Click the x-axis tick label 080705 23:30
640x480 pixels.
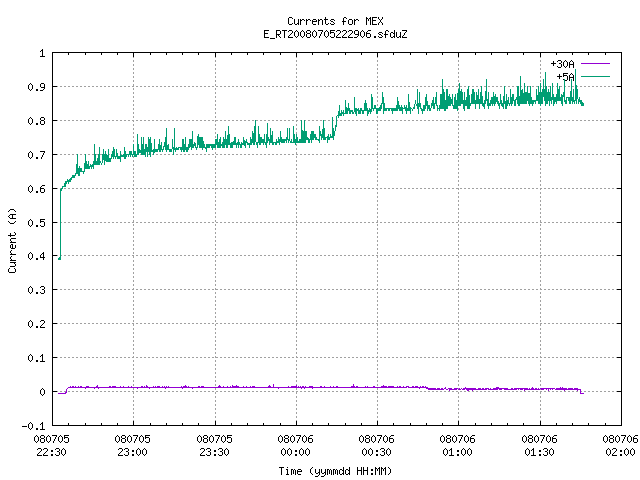tap(214, 445)
